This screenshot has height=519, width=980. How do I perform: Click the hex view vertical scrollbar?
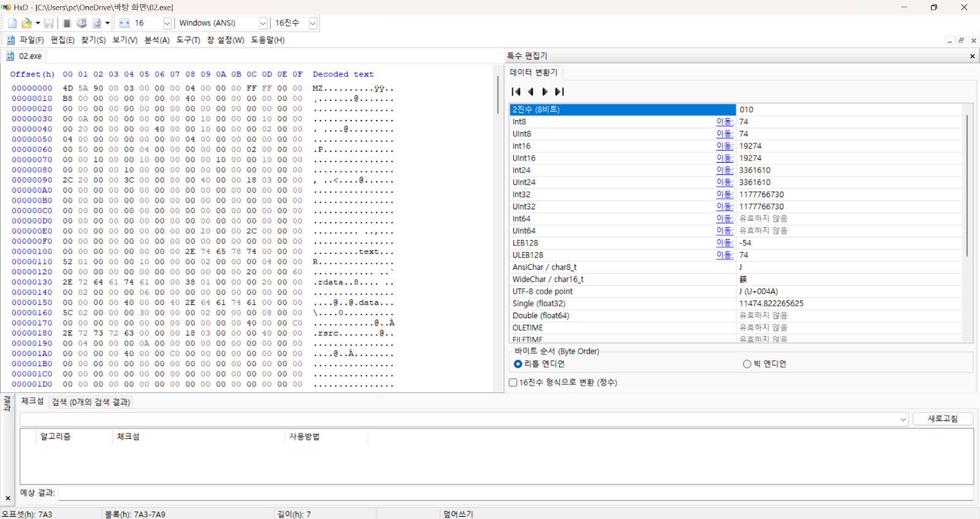(x=498, y=95)
